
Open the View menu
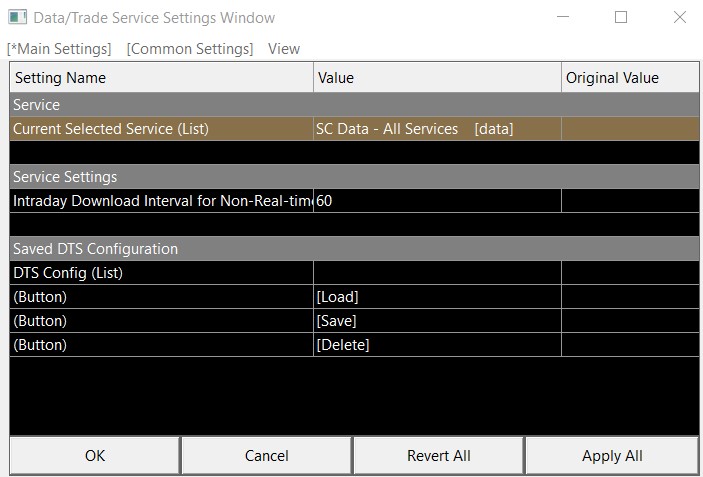284,48
